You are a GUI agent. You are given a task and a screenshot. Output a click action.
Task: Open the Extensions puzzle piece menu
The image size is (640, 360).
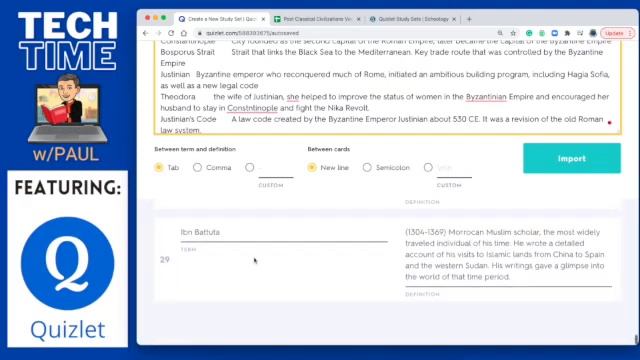coord(567,33)
